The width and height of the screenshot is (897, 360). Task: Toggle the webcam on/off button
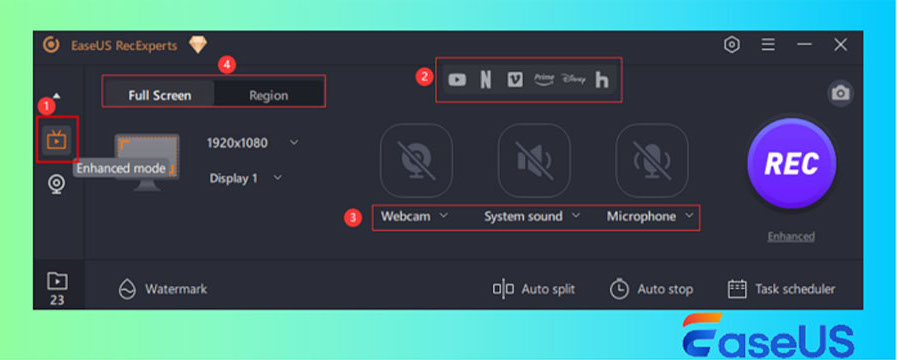coord(416,160)
